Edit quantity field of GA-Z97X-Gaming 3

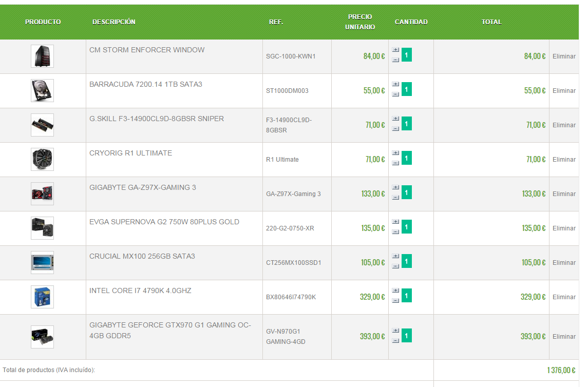pyautogui.click(x=407, y=192)
